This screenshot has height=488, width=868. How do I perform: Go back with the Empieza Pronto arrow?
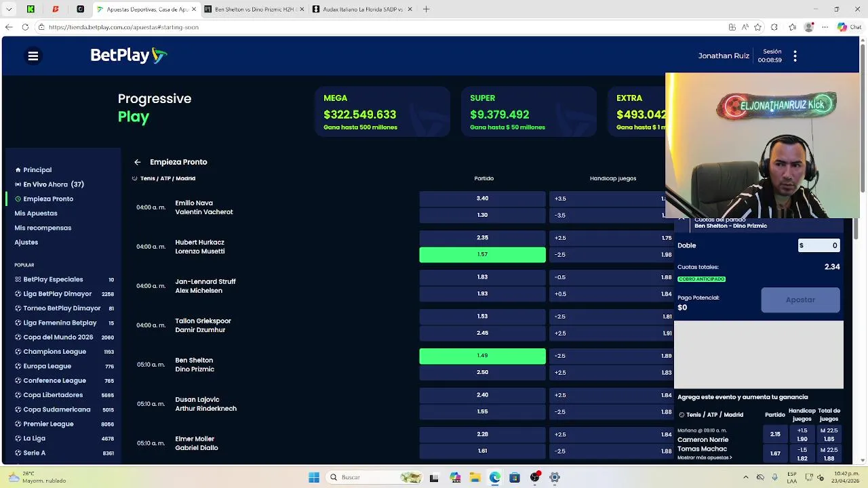(x=138, y=162)
